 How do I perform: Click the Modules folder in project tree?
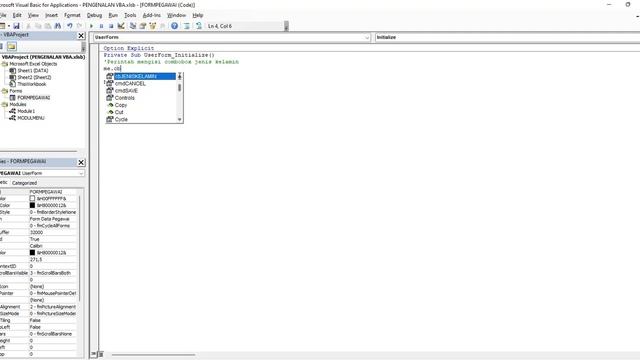(18, 104)
